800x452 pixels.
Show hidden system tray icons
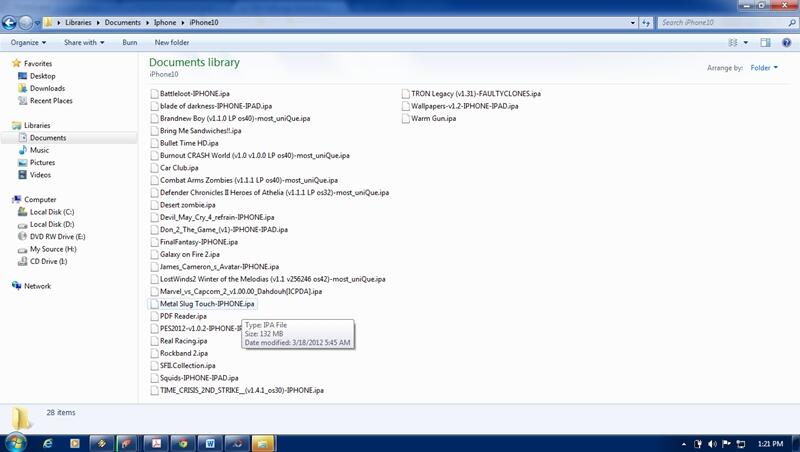[x=684, y=444]
